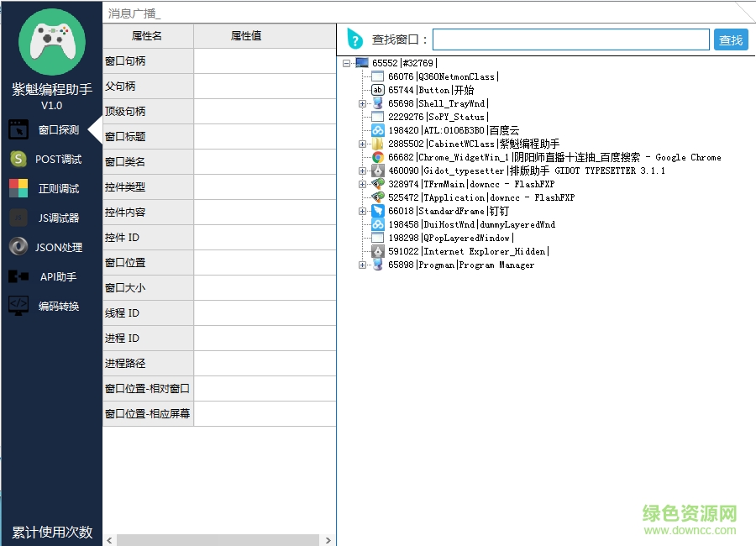
Task: Click the 消息广播 text at top
Action: click(x=134, y=13)
